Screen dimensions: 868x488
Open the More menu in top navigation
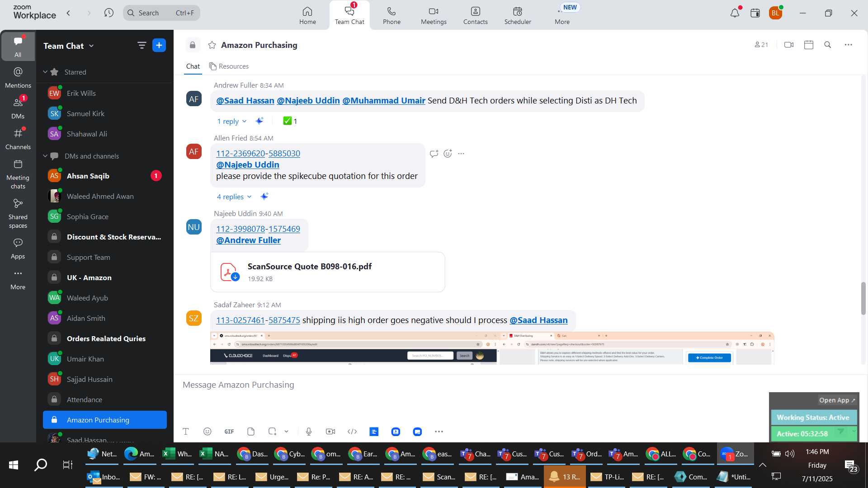tap(562, 15)
